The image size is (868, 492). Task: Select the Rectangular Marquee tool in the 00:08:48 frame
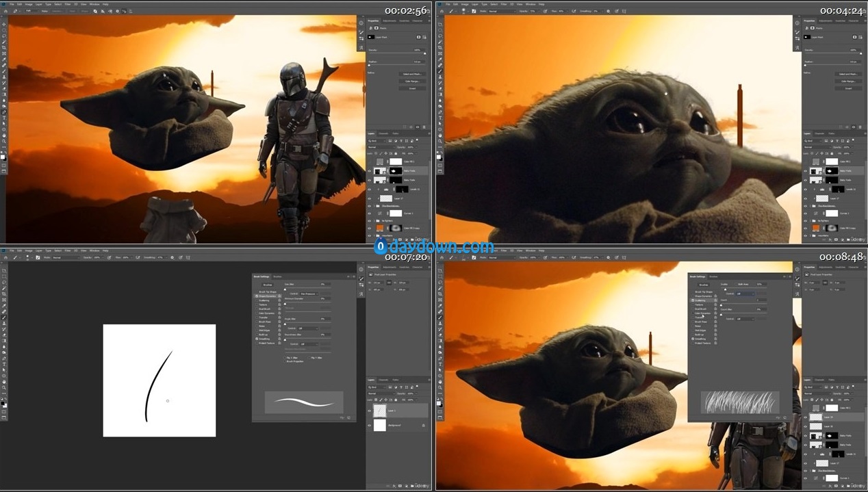click(x=439, y=276)
